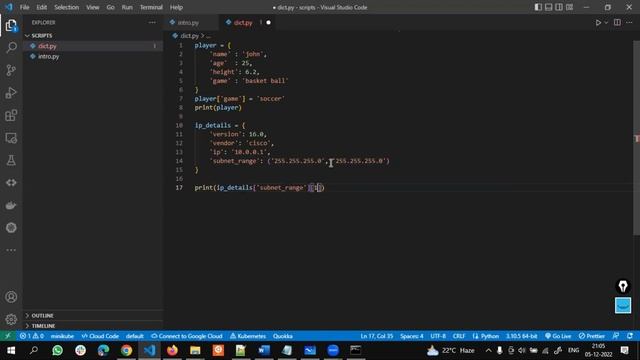Run Python file play button
This screenshot has height=360, width=640.
[598, 22]
